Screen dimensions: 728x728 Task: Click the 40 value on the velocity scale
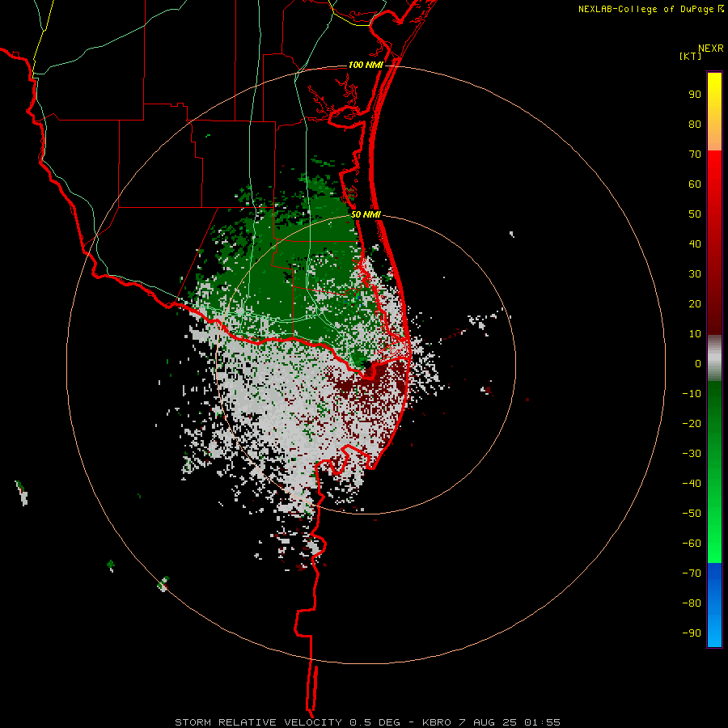695,244
